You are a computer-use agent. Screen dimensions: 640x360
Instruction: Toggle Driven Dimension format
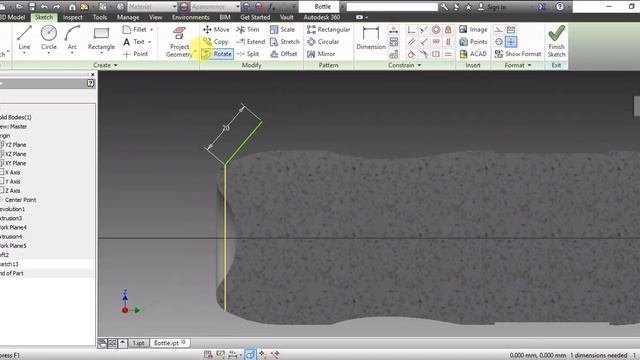tap(511, 29)
